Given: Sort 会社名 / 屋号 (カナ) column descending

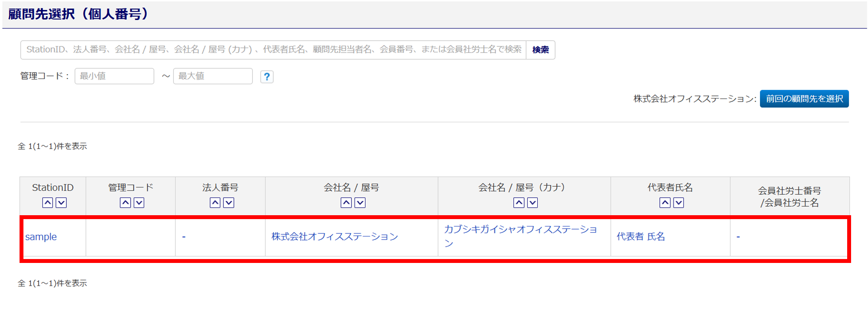Looking at the screenshot, I should [533, 203].
